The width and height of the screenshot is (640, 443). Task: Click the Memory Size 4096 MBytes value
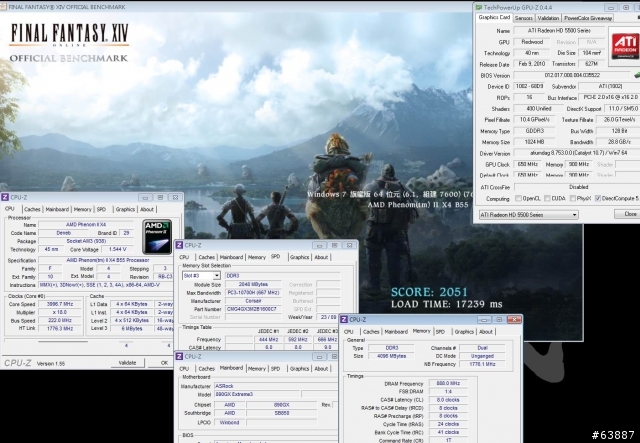[391, 356]
